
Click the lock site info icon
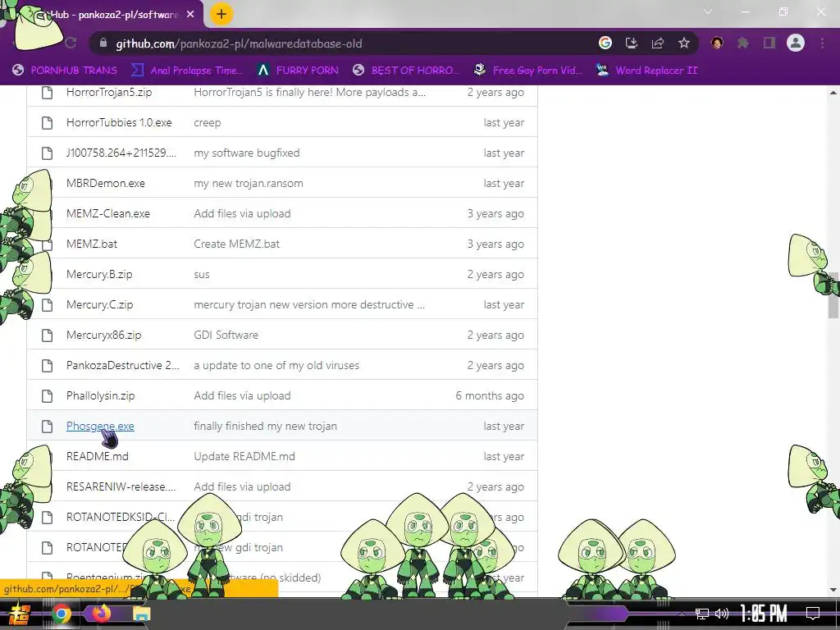click(x=103, y=43)
